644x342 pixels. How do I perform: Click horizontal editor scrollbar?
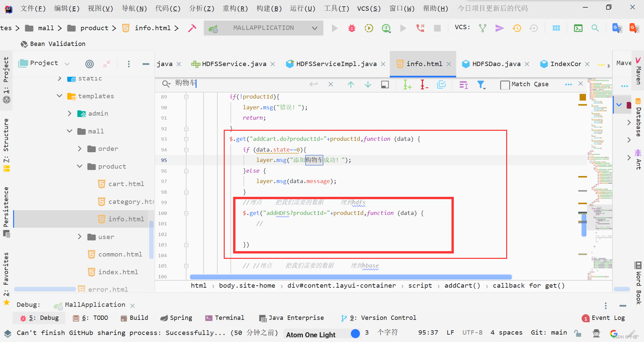pos(351,277)
